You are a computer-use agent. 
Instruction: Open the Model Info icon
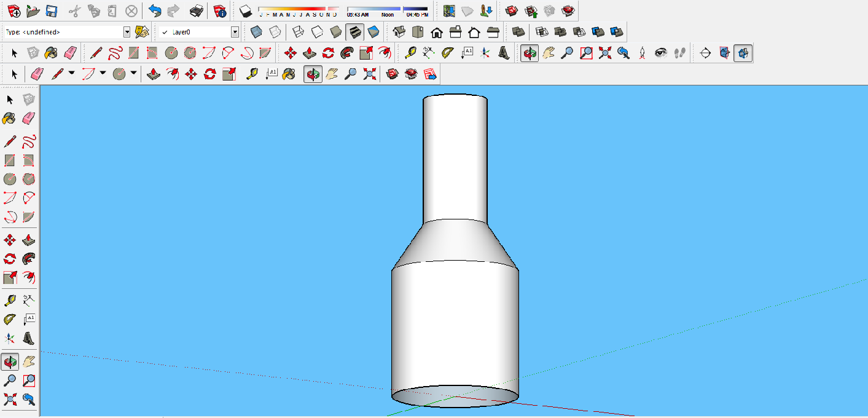219,10
